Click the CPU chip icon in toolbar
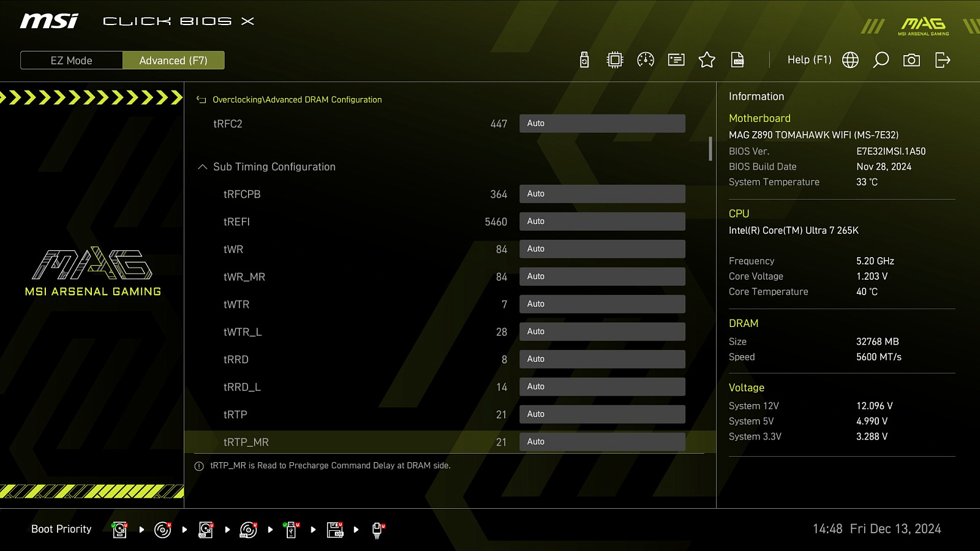The image size is (980, 551). point(615,60)
